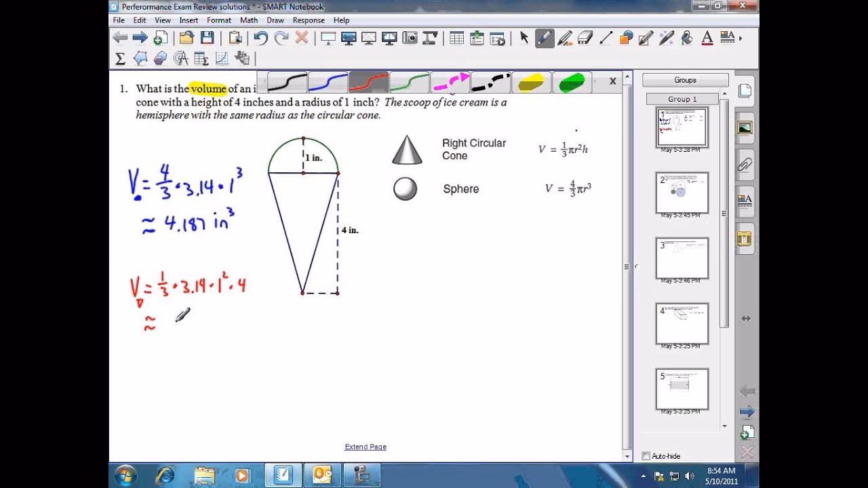
Task: Click the Undo arrow icon
Action: 260,38
